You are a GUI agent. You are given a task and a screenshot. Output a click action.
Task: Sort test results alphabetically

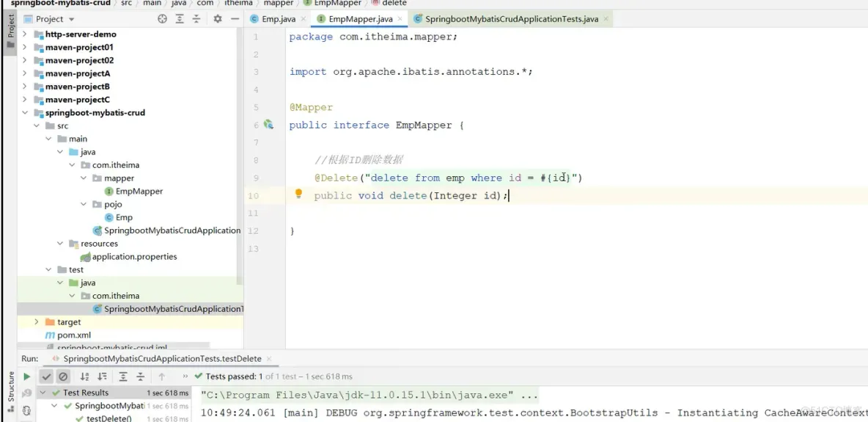[85, 376]
